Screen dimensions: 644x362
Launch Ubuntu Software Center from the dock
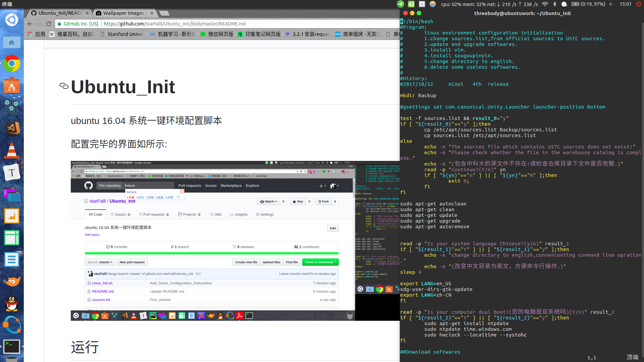tap(12, 86)
